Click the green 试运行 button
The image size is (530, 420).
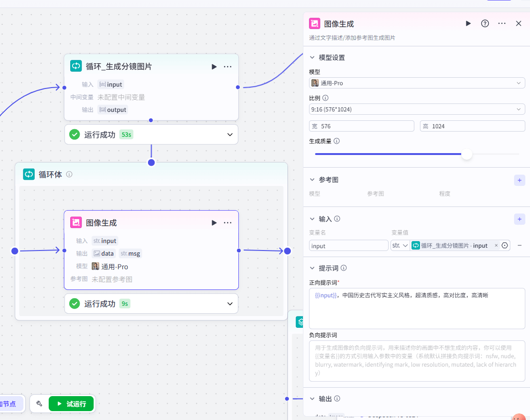pos(71,404)
